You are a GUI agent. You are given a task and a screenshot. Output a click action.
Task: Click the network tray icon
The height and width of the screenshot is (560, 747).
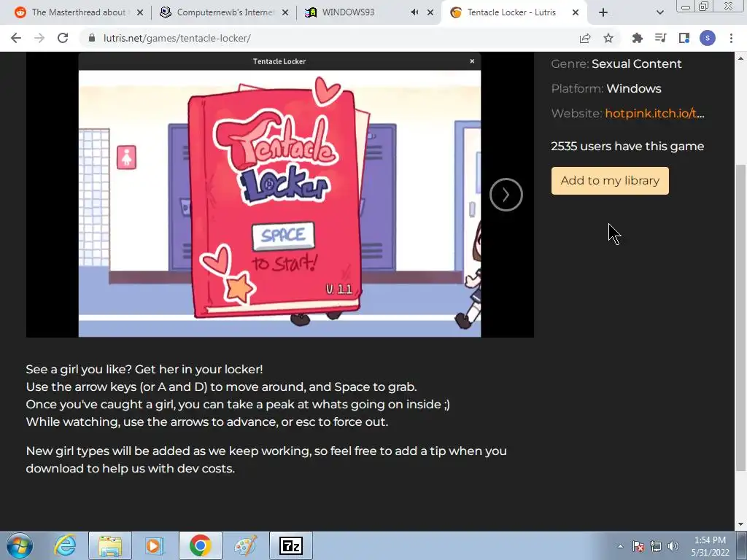pos(656,546)
